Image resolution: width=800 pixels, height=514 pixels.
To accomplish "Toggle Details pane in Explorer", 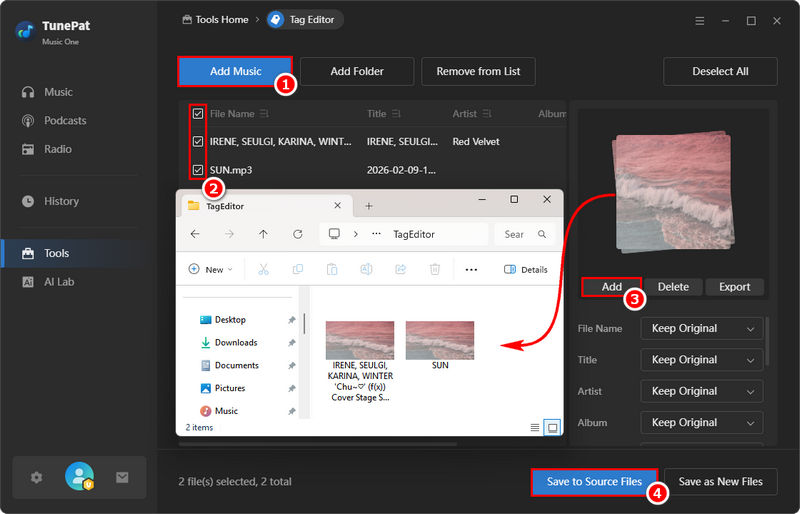I will [526, 270].
